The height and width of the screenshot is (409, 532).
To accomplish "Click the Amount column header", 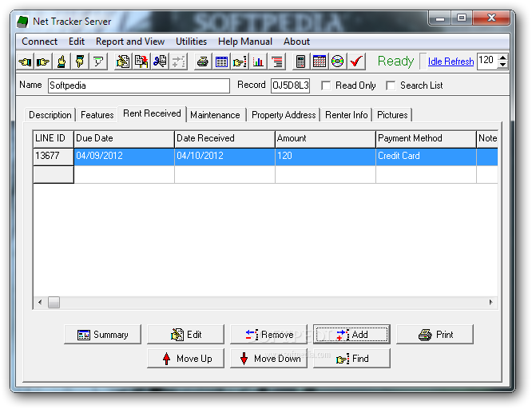I will (x=325, y=138).
